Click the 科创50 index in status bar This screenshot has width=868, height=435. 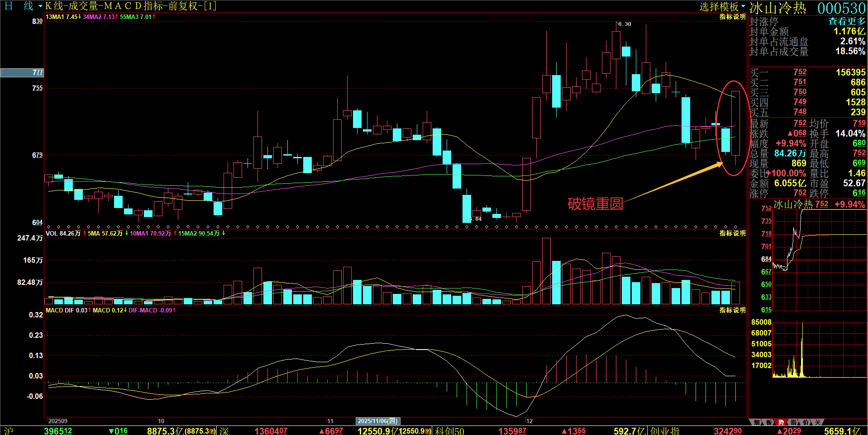[449, 431]
